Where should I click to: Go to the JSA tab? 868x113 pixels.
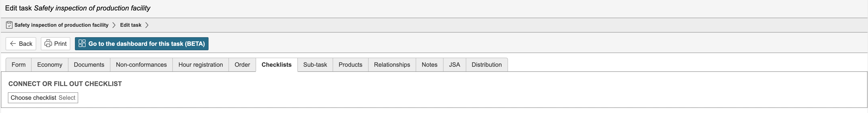tap(454, 65)
